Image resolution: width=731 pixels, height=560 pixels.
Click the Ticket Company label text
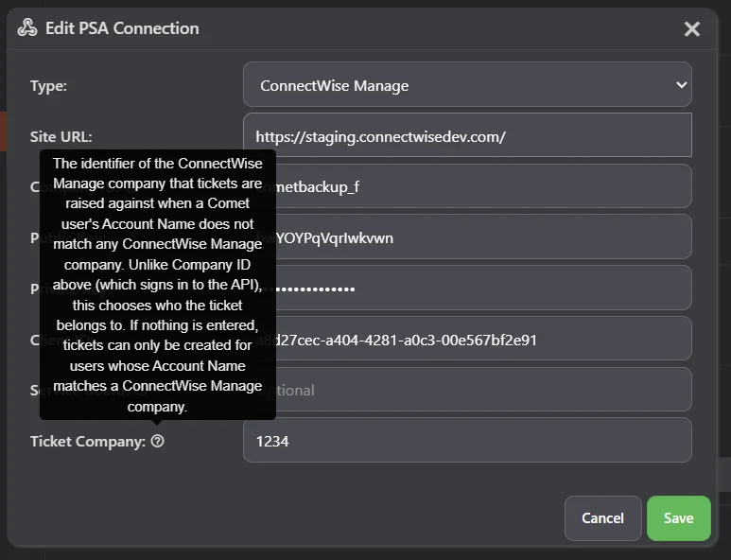[88, 442]
